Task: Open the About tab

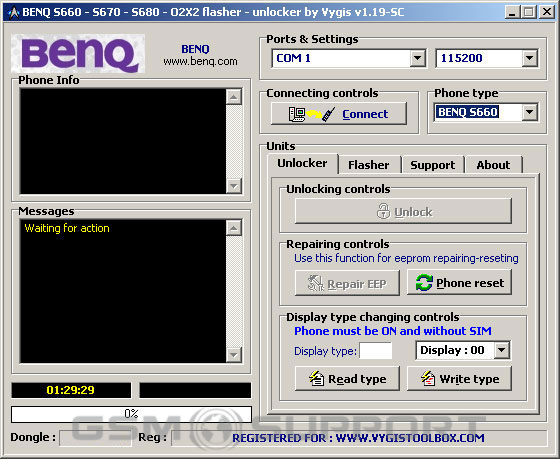Action: pos(493,165)
